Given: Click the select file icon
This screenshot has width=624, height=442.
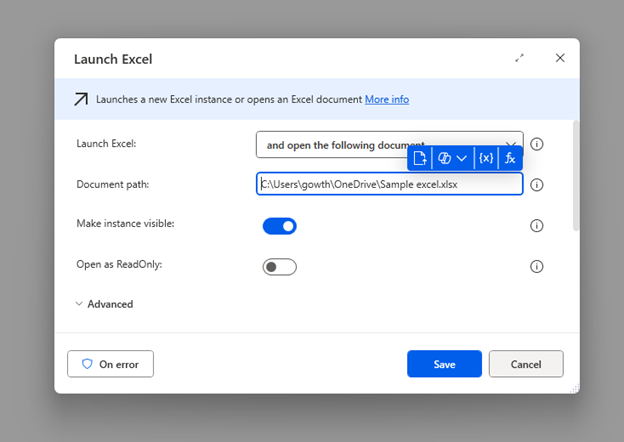Looking at the screenshot, I should pyautogui.click(x=420, y=158).
